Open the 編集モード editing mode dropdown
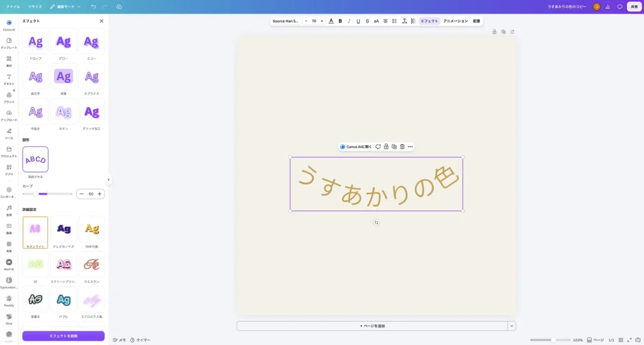The image size is (644, 345). (65, 6)
